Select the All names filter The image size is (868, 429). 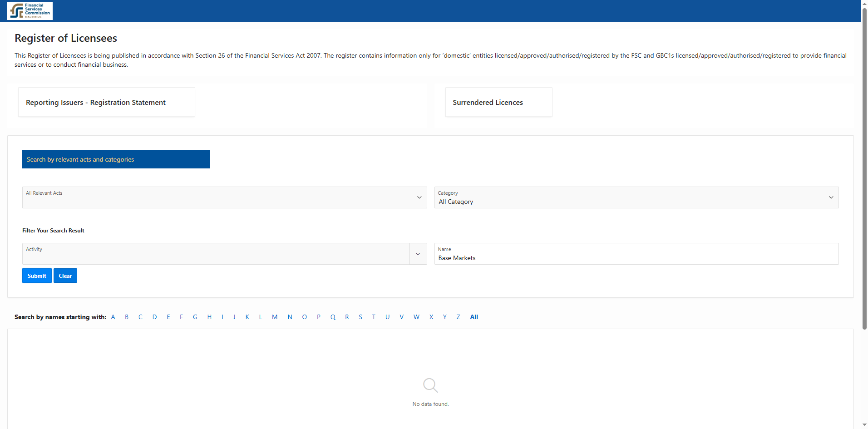coord(474,317)
